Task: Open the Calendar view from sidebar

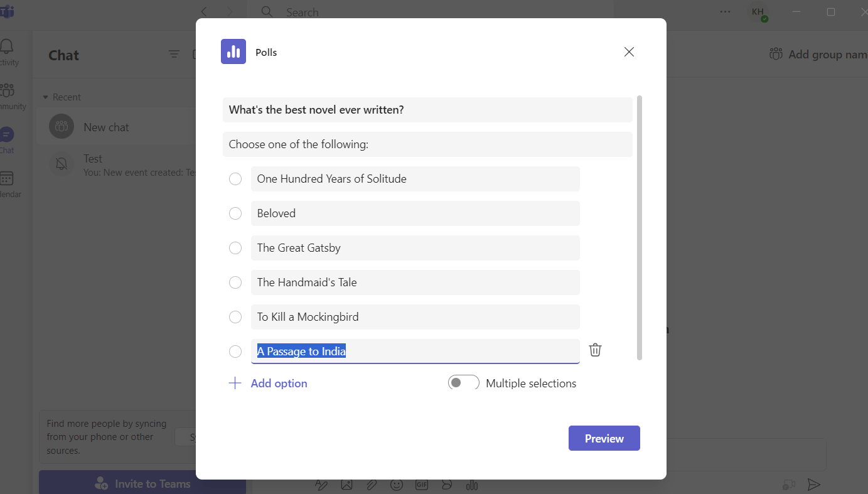Action: [x=7, y=180]
